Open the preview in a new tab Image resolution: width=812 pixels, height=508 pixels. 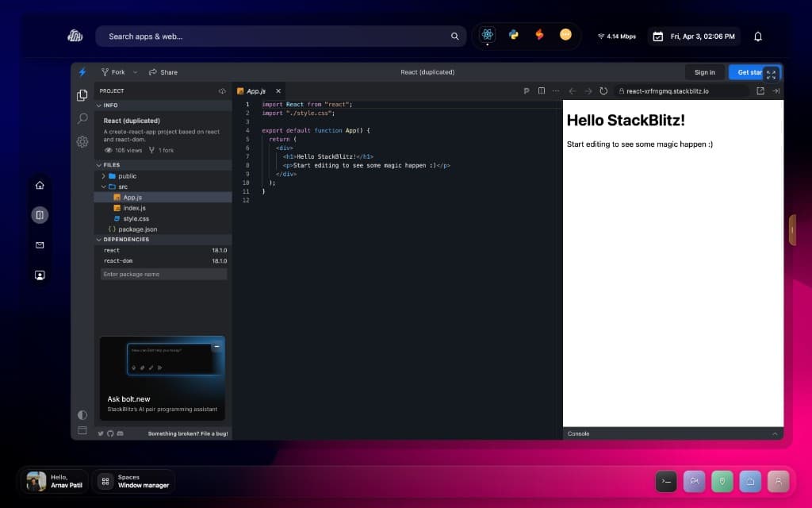[760, 90]
